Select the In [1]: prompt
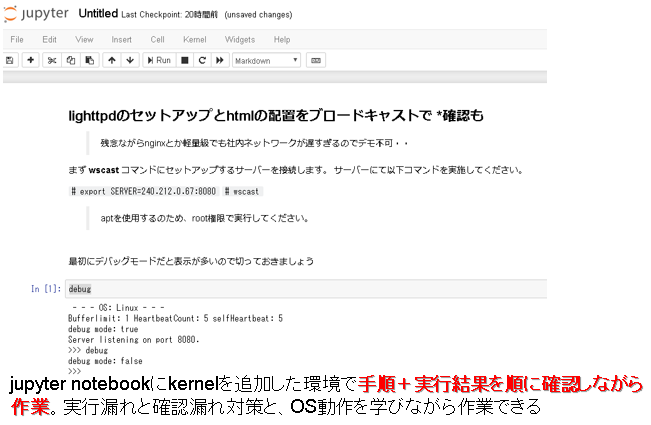 [x=46, y=289]
